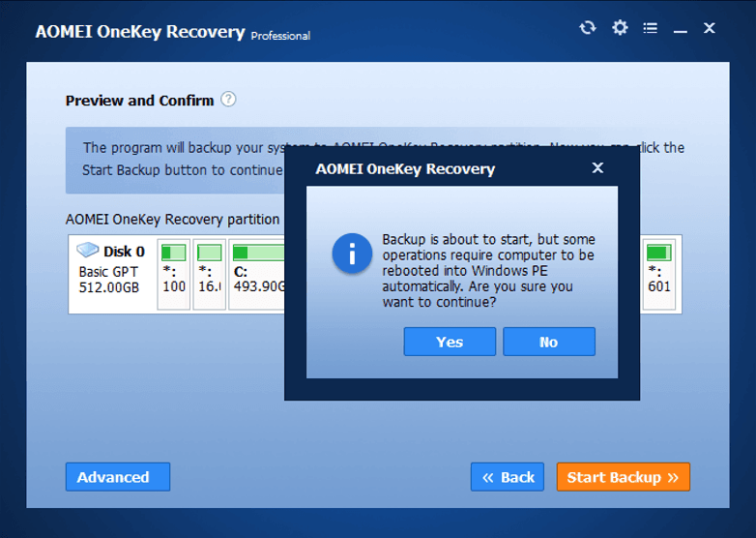Screen dimensions: 756x538
Task: Select the 100 MB partition block
Action: point(174,274)
